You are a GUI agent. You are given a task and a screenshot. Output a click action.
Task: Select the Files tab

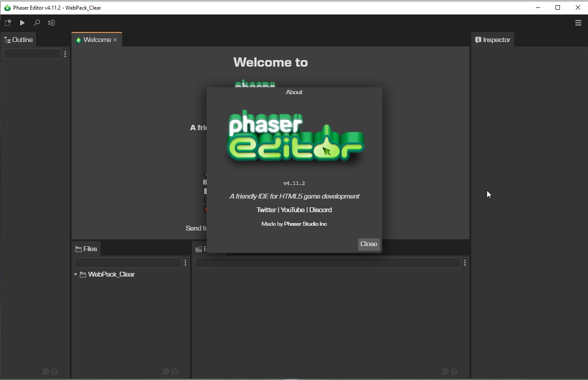coord(86,249)
